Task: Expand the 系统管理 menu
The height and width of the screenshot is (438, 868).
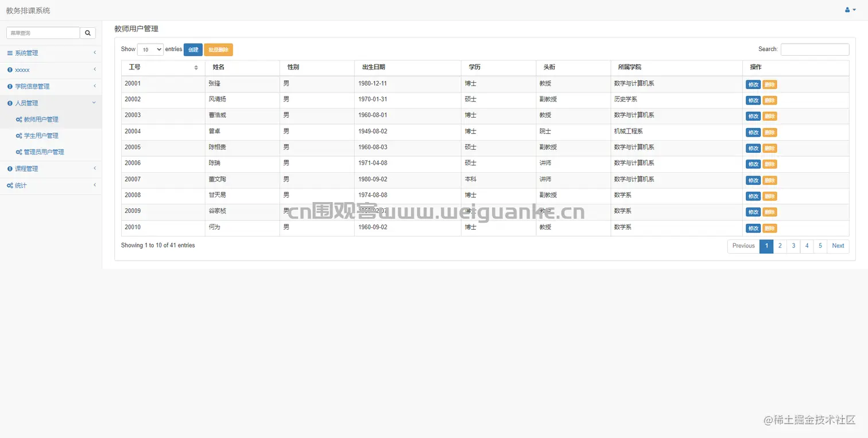Action: click(x=51, y=53)
